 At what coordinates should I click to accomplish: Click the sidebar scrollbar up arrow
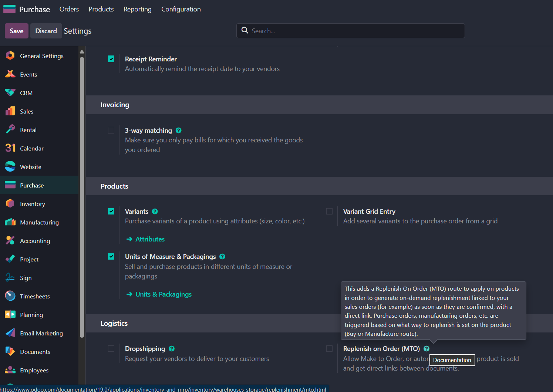click(82, 52)
